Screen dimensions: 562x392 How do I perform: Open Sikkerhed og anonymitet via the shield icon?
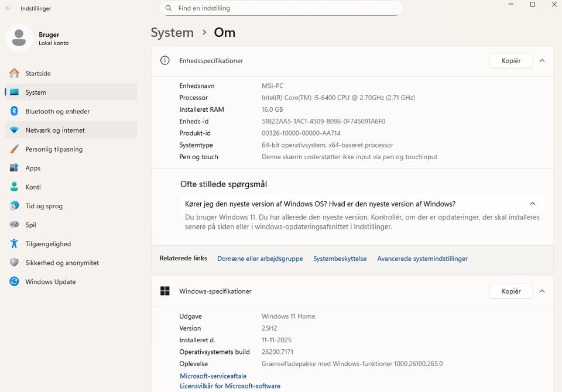pyautogui.click(x=14, y=263)
